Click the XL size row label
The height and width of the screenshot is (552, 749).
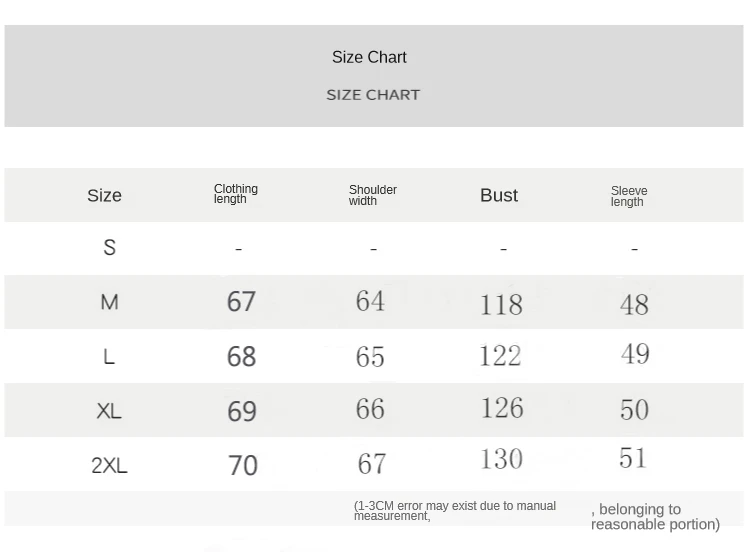[109, 411]
